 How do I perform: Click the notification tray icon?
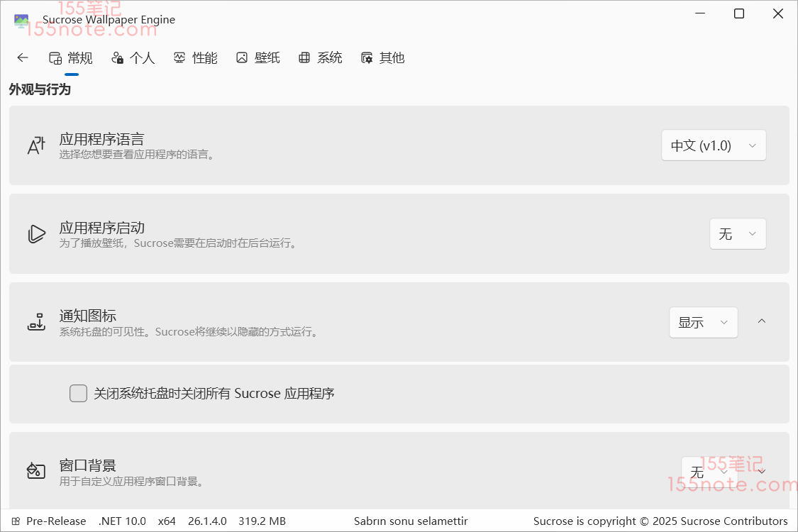tap(36, 322)
